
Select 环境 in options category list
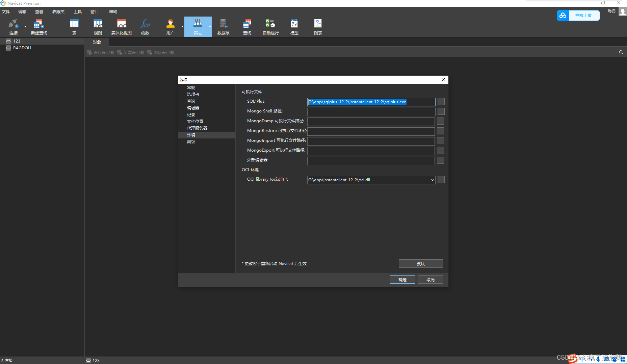[207, 135]
